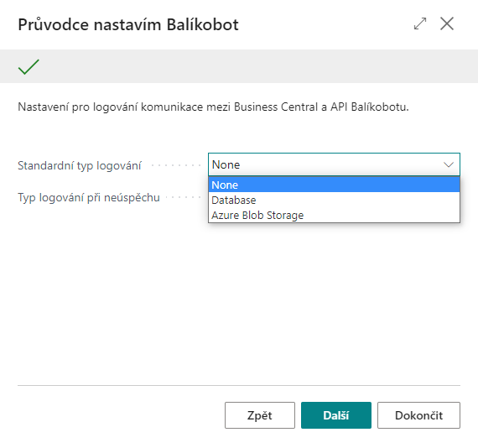This screenshot has height=448, width=478.
Task: Choose Database logging option
Action: (x=334, y=200)
